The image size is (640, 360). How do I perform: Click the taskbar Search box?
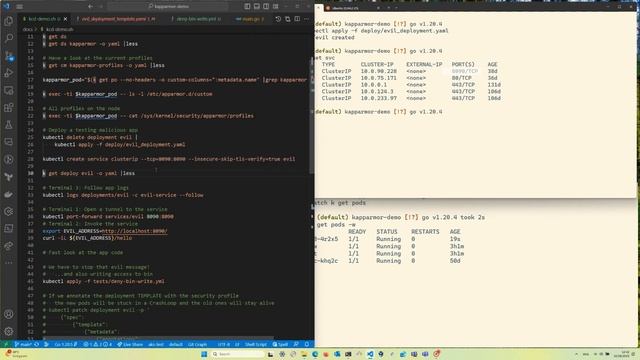[237, 354]
